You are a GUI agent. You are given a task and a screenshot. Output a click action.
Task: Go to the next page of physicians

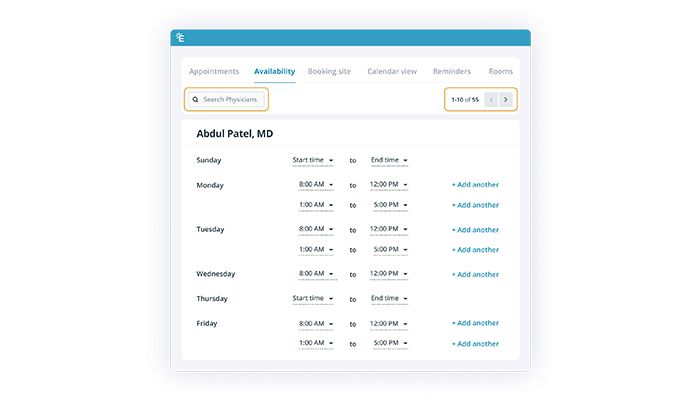[x=506, y=100]
